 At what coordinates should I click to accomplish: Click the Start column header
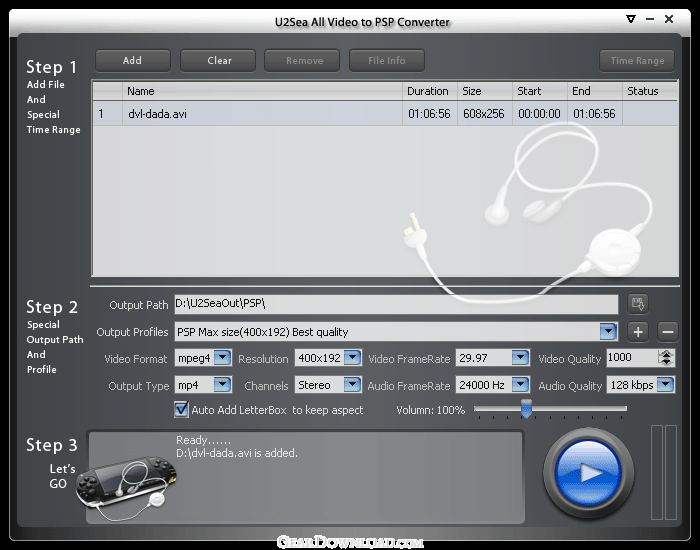tap(540, 91)
